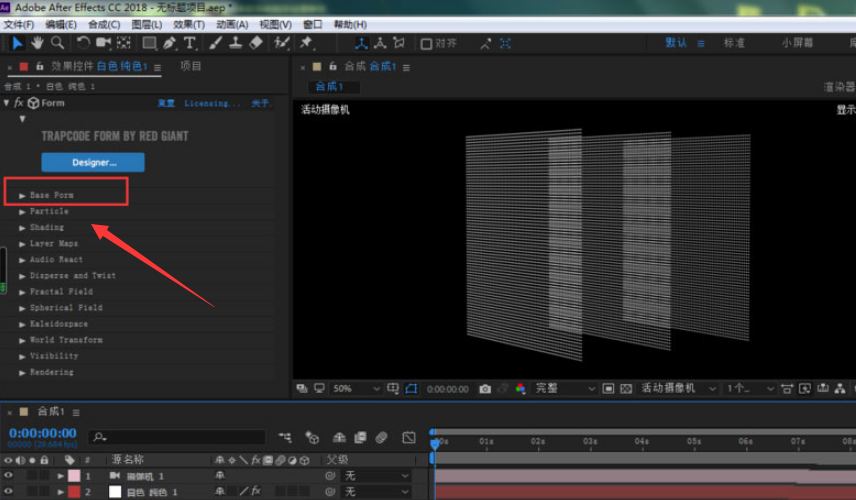The image size is (856, 500).
Task: Open the 效果(T) menu
Action: 189,24
